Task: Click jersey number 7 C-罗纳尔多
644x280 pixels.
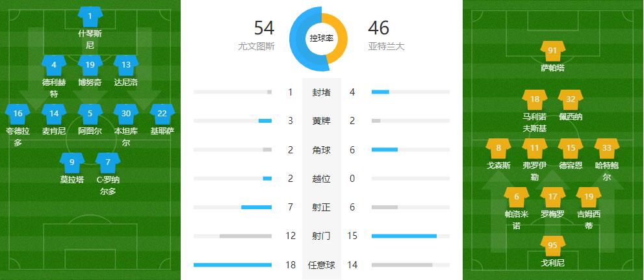Action: [x=108, y=162]
